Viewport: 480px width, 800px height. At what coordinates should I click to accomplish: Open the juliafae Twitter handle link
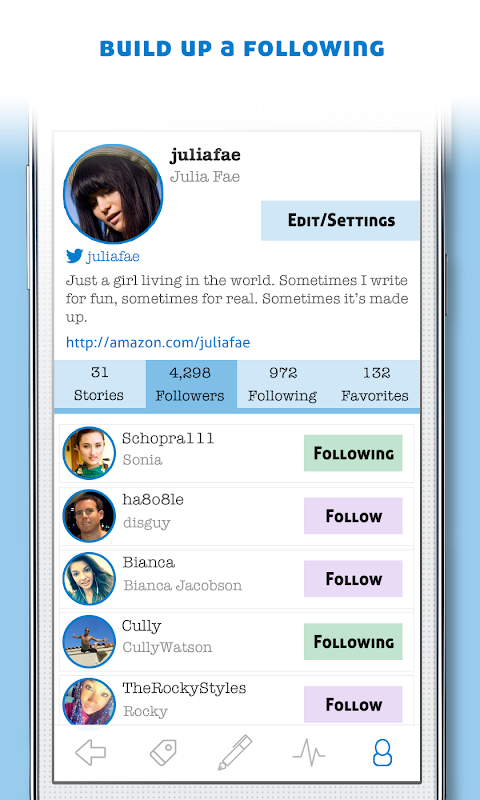coord(113,256)
